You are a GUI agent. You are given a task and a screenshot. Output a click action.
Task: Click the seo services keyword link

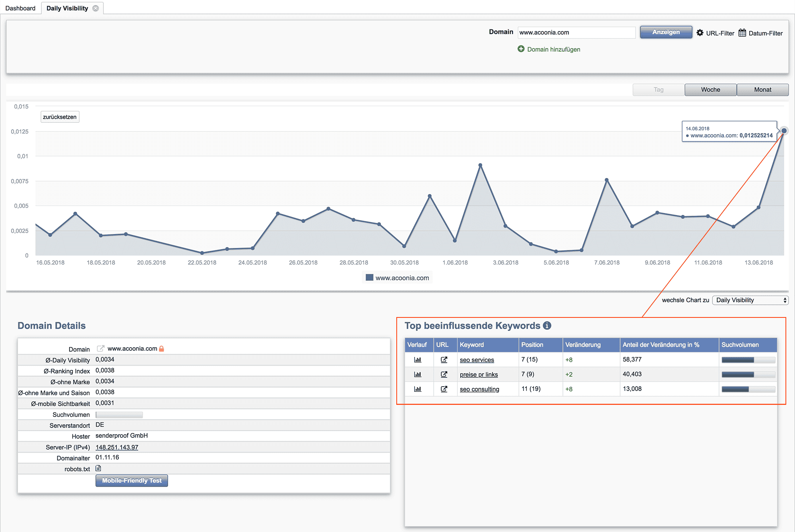477,360
